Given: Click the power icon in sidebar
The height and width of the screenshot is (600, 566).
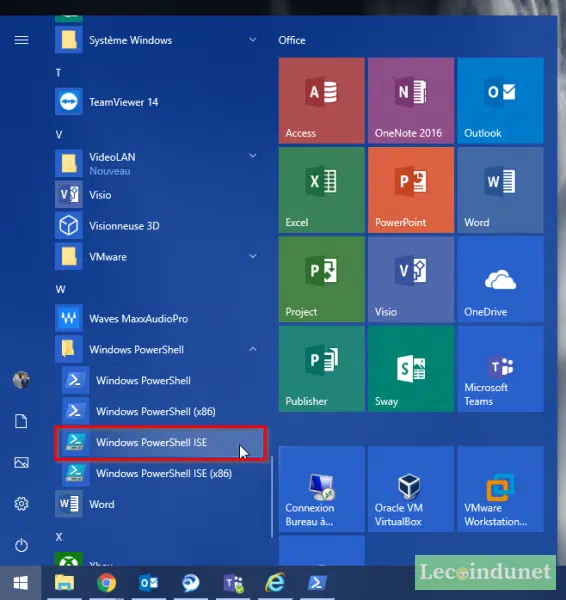Looking at the screenshot, I should coord(21,545).
